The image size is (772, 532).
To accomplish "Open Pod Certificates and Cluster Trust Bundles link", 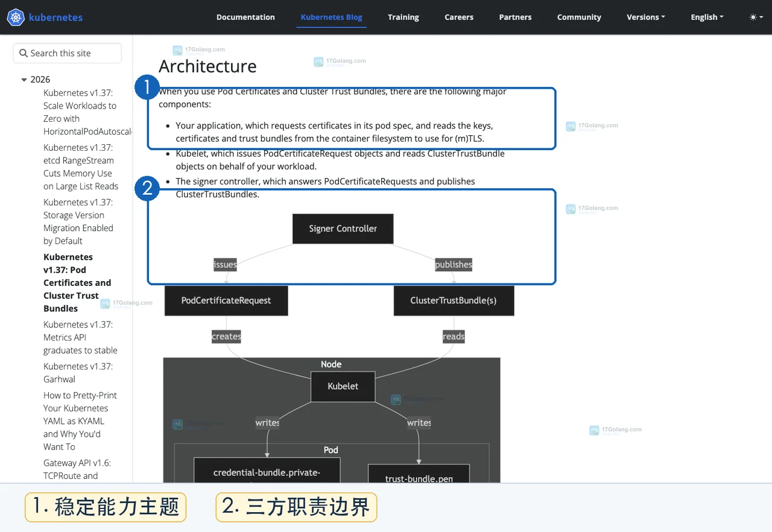I will pyautogui.click(x=77, y=283).
